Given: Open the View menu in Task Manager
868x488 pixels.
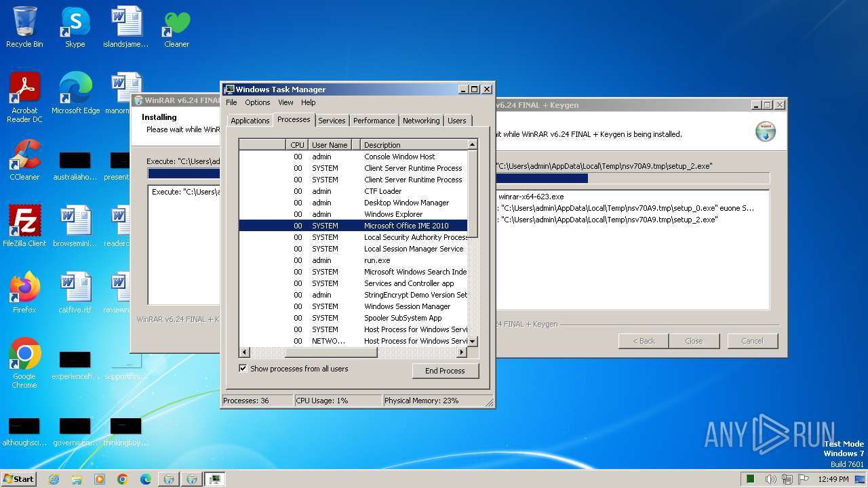Looking at the screenshot, I should tap(285, 102).
